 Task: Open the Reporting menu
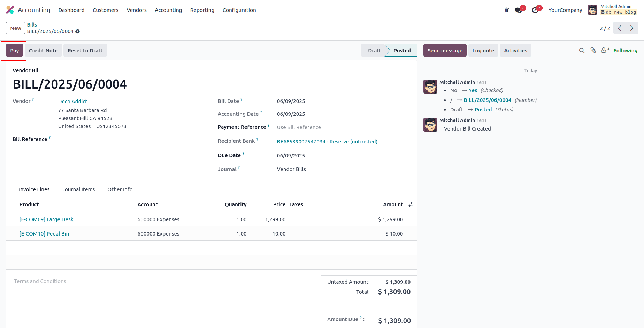coord(202,10)
